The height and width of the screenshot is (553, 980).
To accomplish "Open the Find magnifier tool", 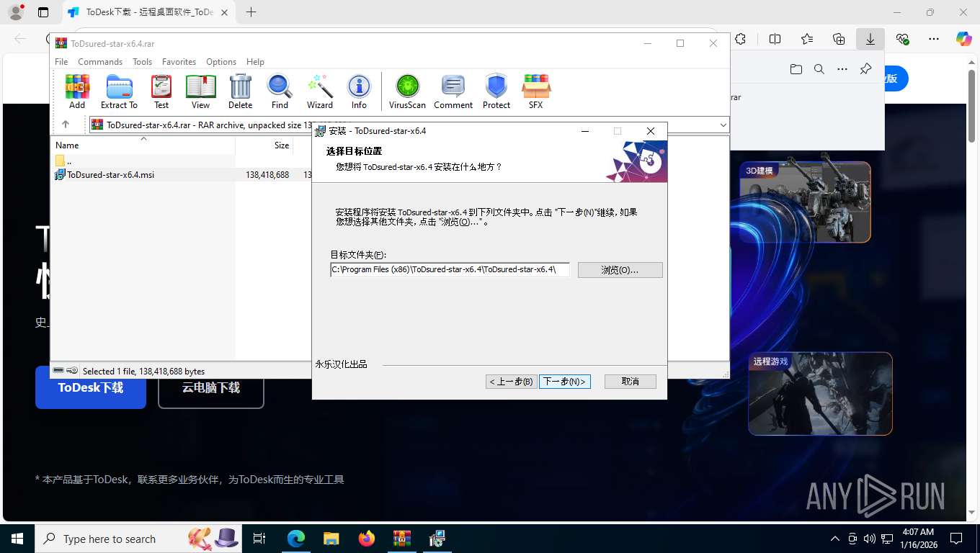I will 280,92.
